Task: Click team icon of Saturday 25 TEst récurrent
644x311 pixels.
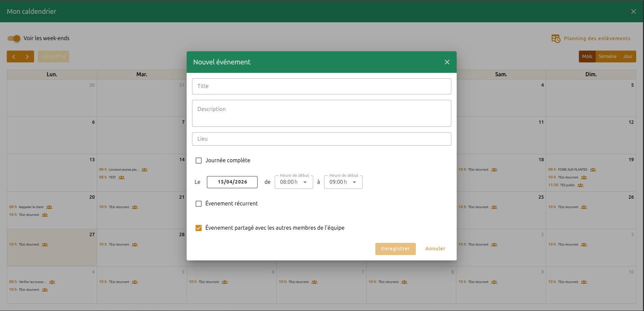Action: point(494,207)
